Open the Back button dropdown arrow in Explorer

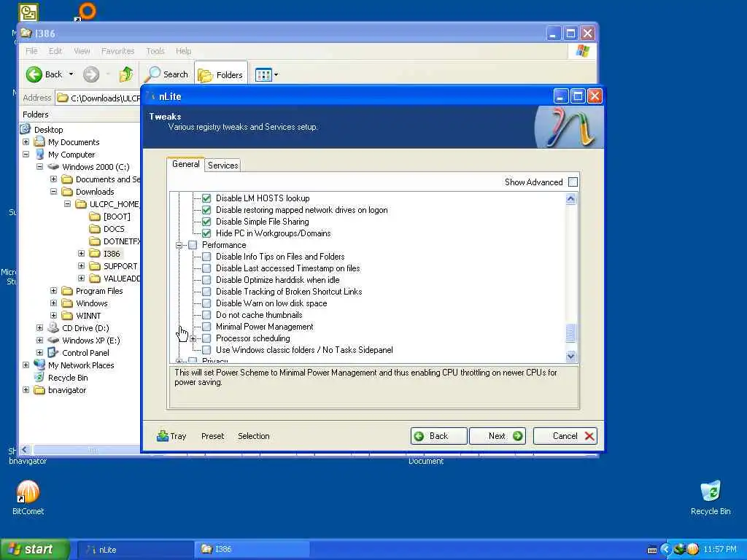pos(71,74)
